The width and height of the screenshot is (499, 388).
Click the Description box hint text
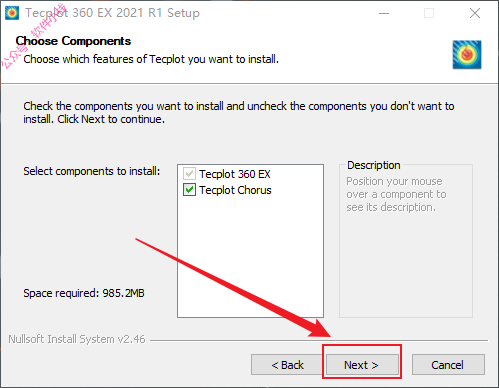point(396,194)
